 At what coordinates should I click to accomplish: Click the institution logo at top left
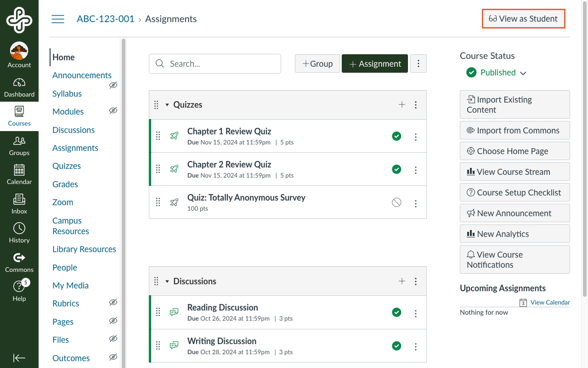tap(19, 20)
